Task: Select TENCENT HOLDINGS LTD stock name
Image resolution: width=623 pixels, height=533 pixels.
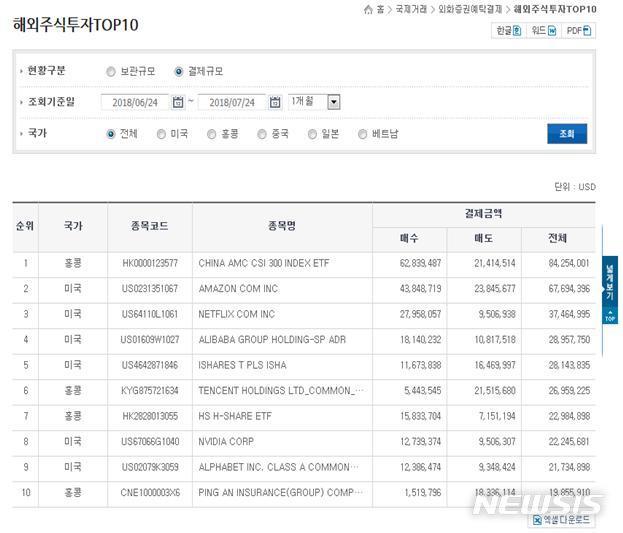Action: tap(281, 391)
